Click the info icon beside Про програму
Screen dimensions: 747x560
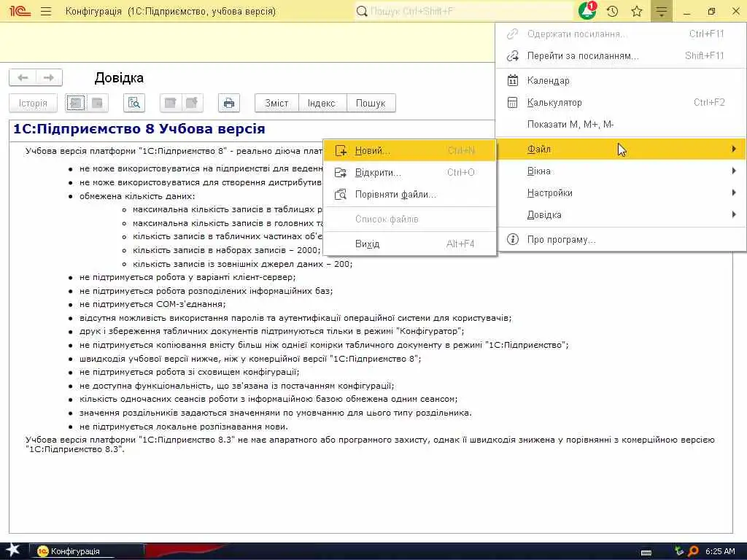coord(513,239)
